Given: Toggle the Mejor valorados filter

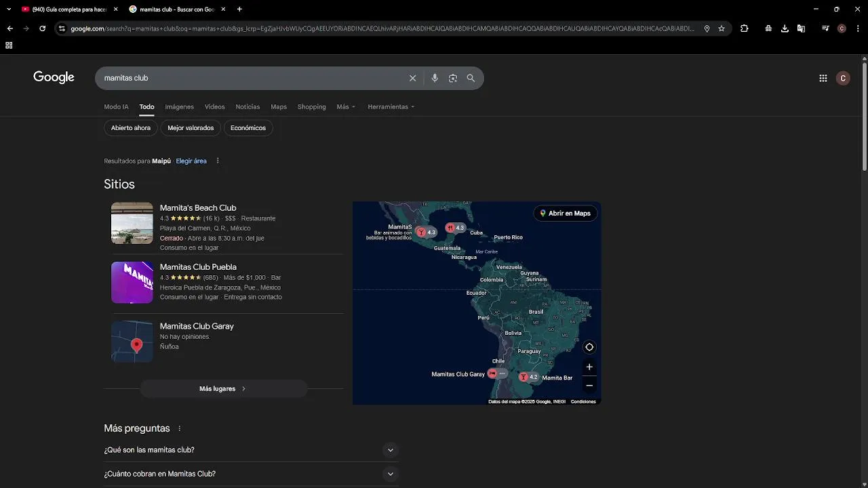Looking at the screenshot, I should point(191,128).
